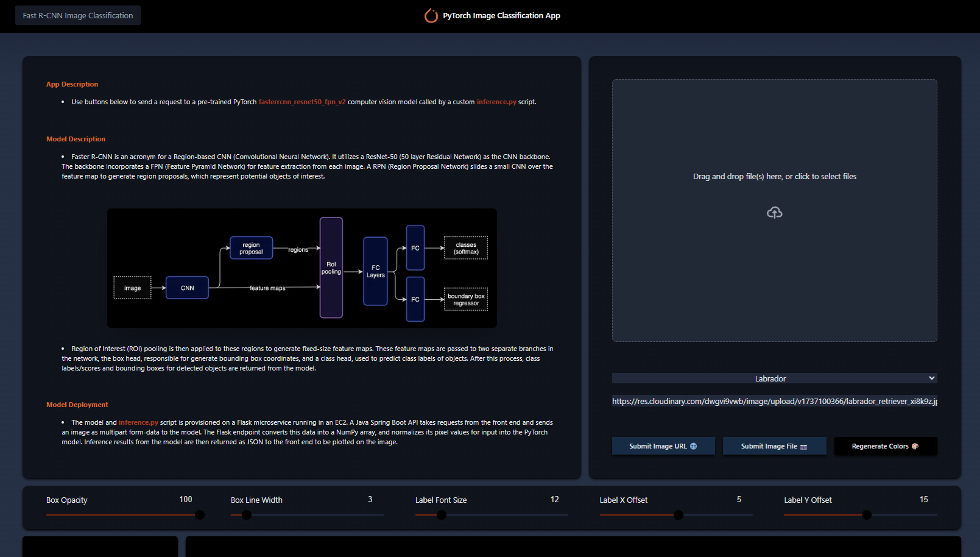
Task: Click the 'CNN' box in the diagram
Action: (x=187, y=288)
